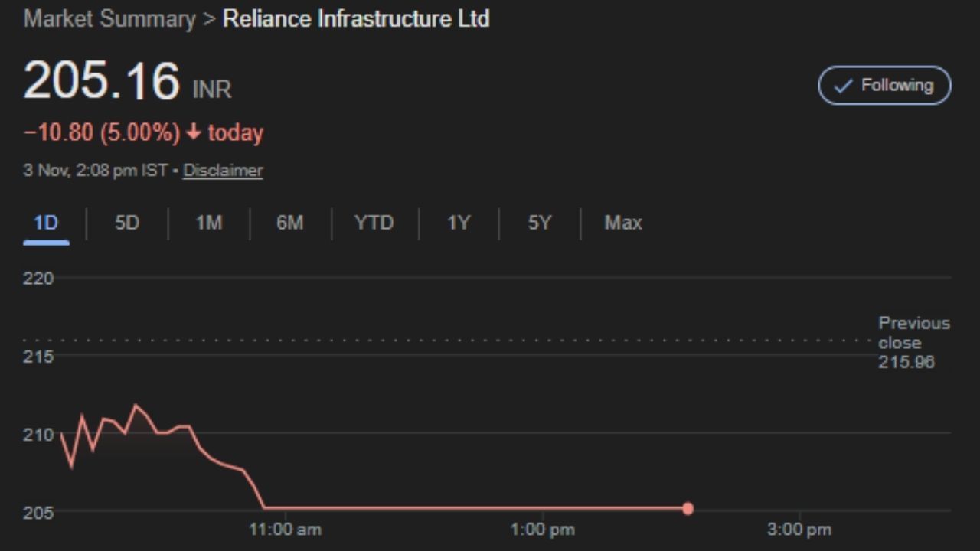Click the chart line peak near 210
980x551 pixels.
[136, 406]
